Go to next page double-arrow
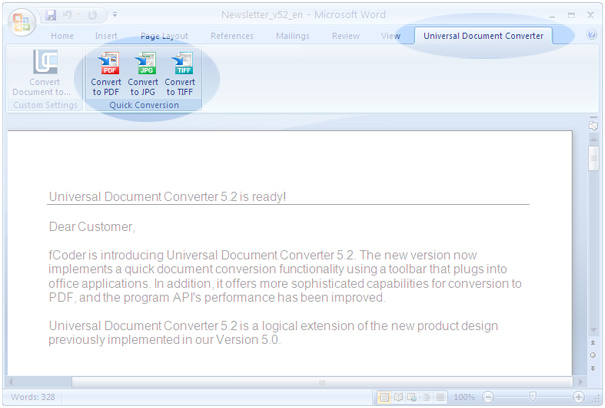 pyautogui.click(x=593, y=369)
